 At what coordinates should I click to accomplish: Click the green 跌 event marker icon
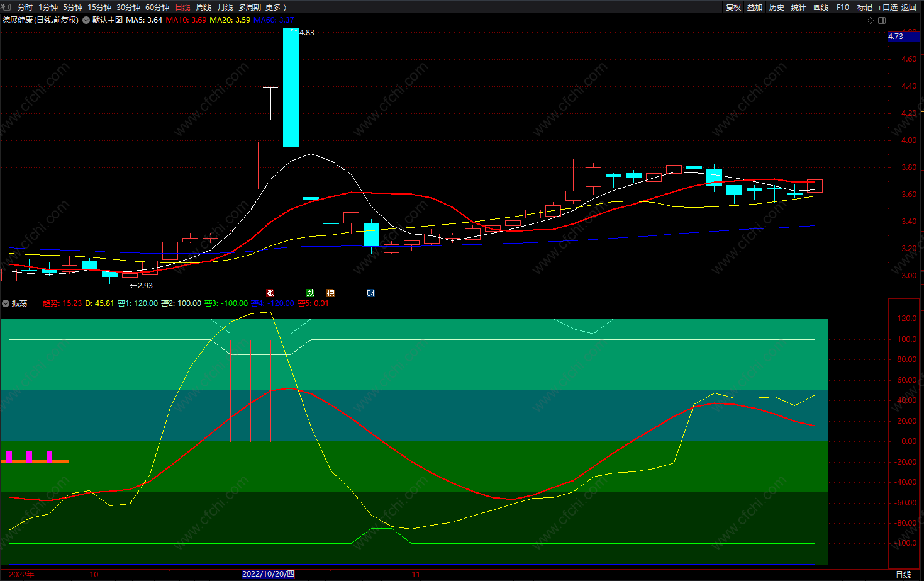tap(310, 293)
